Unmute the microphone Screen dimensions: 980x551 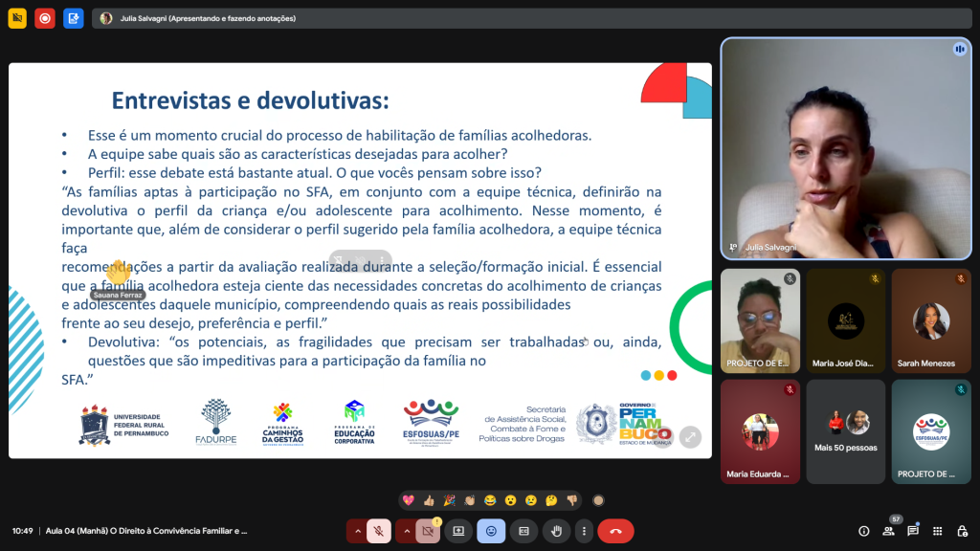pos(380,531)
